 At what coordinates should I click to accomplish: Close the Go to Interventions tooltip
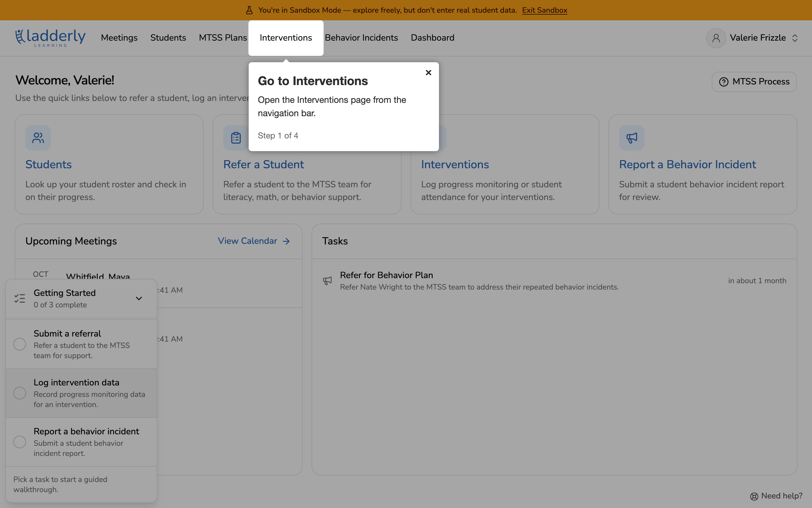click(x=428, y=73)
